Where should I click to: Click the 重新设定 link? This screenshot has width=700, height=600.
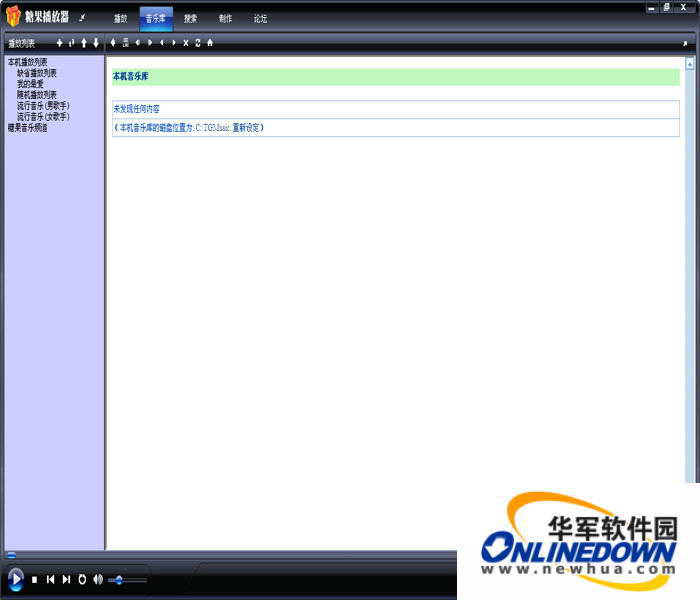tap(246, 128)
